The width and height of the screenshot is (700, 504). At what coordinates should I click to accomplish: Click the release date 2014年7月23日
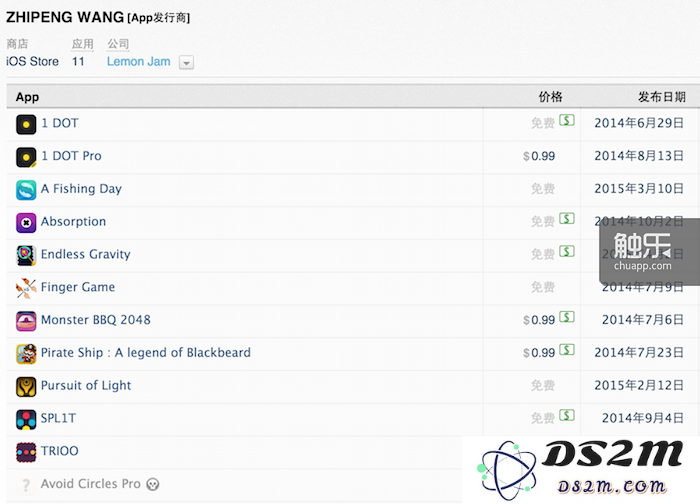tap(639, 353)
